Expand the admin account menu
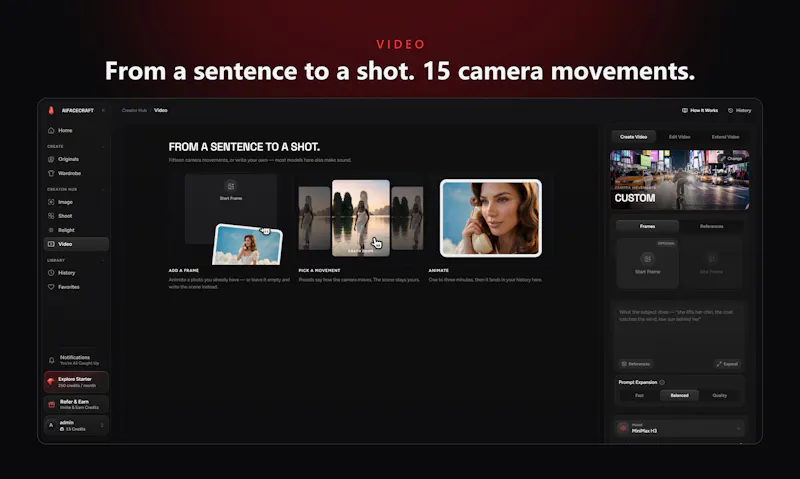This screenshot has height=479, width=800. coord(102,425)
